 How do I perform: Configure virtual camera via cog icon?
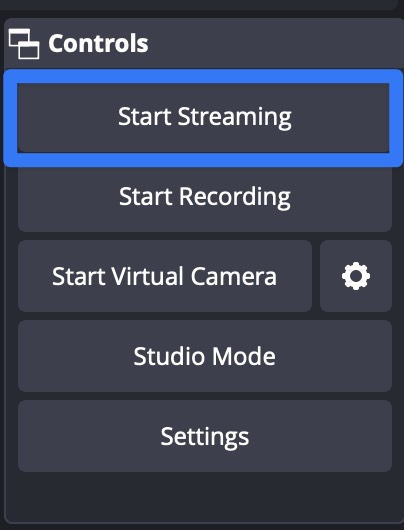pyautogui.click(x=356, y=276)
